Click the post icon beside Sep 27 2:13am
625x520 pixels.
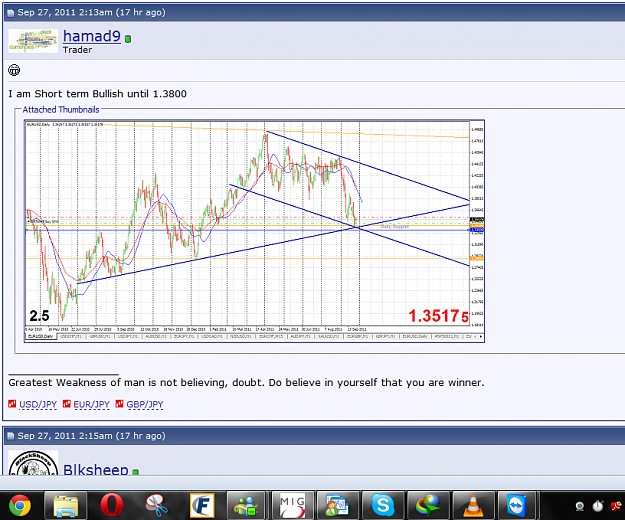click(x=10, y=13)
